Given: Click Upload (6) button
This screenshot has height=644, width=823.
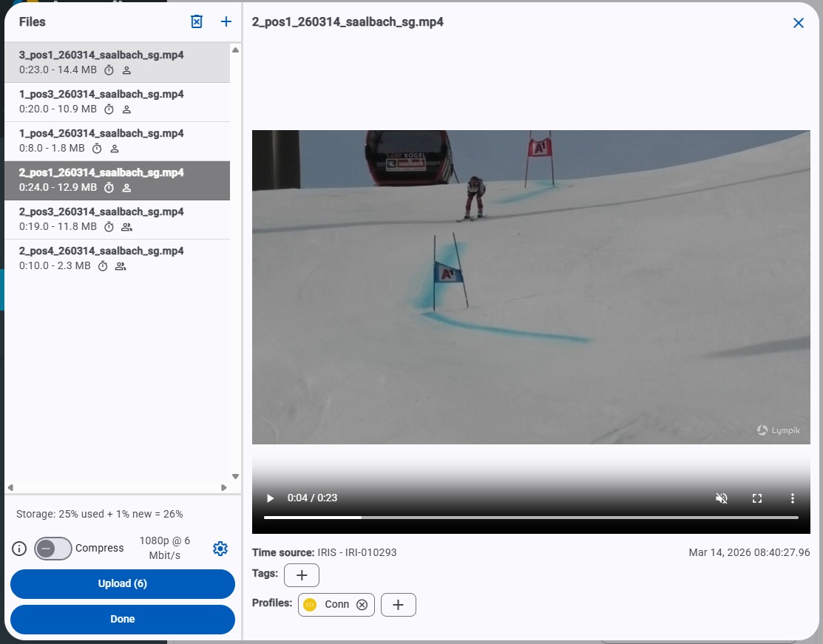Looking at the screenshot, I should 122,583.
